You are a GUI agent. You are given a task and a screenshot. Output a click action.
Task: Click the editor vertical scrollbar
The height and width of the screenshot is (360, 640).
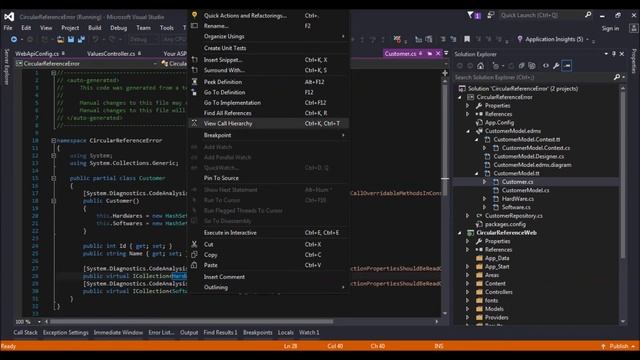[445, 196]
